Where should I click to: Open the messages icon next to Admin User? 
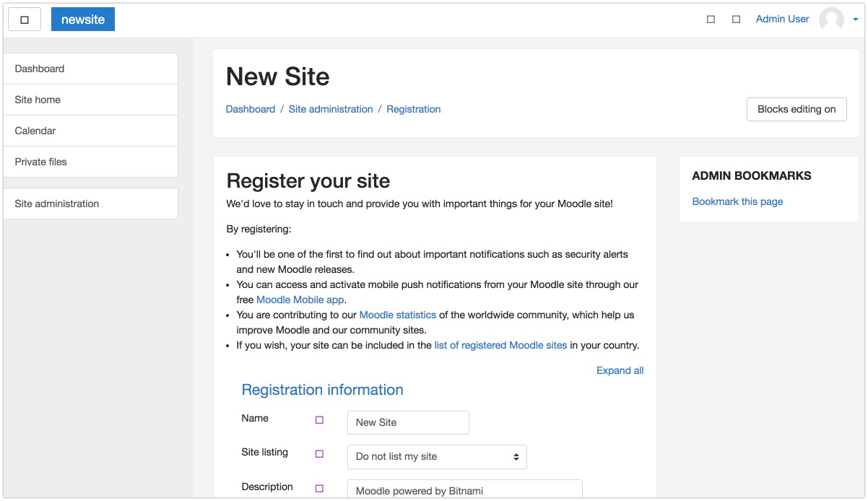click(736, 19)
